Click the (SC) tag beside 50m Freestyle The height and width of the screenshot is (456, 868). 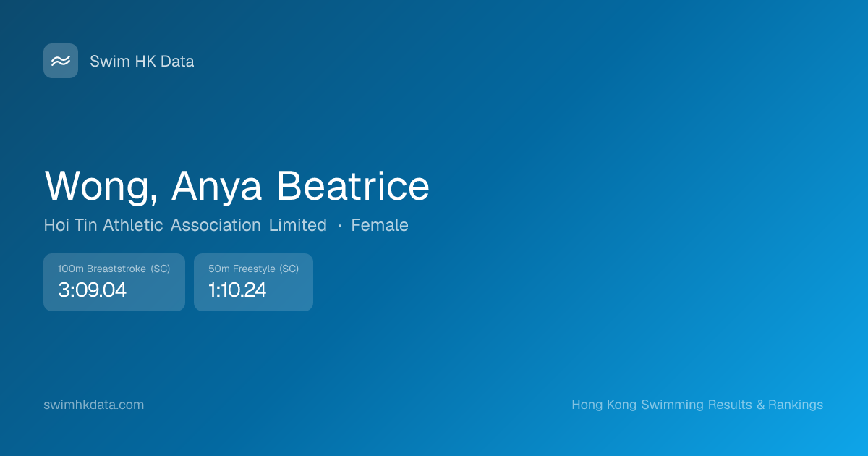click(289, 269)
